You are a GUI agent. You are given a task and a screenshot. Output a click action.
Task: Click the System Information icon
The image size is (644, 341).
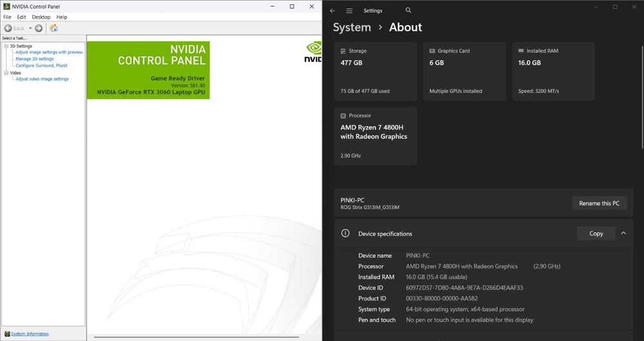coord(7,334)
